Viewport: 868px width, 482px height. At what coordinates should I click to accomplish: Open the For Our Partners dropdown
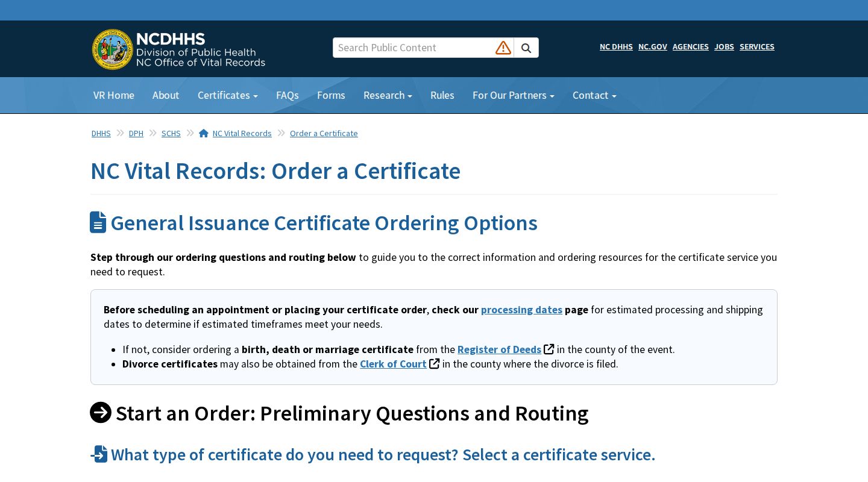pos(514,95)
